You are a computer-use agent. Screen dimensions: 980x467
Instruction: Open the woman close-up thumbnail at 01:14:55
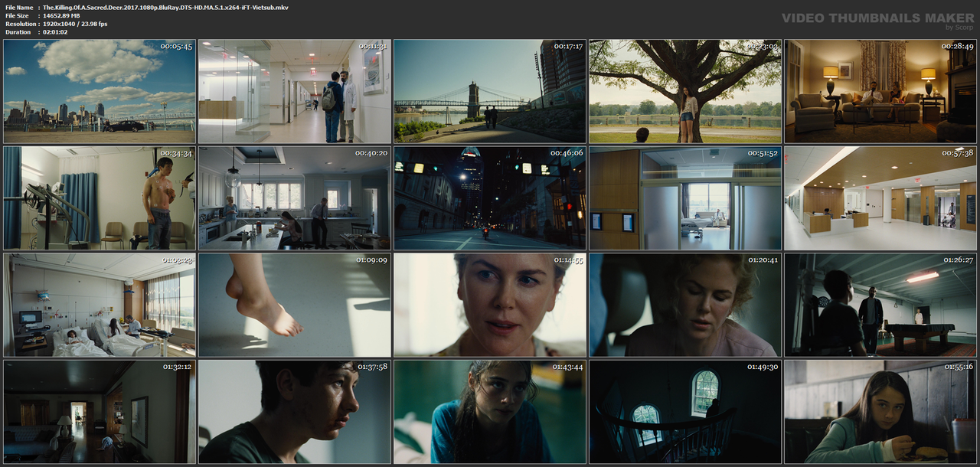[490, 305]
